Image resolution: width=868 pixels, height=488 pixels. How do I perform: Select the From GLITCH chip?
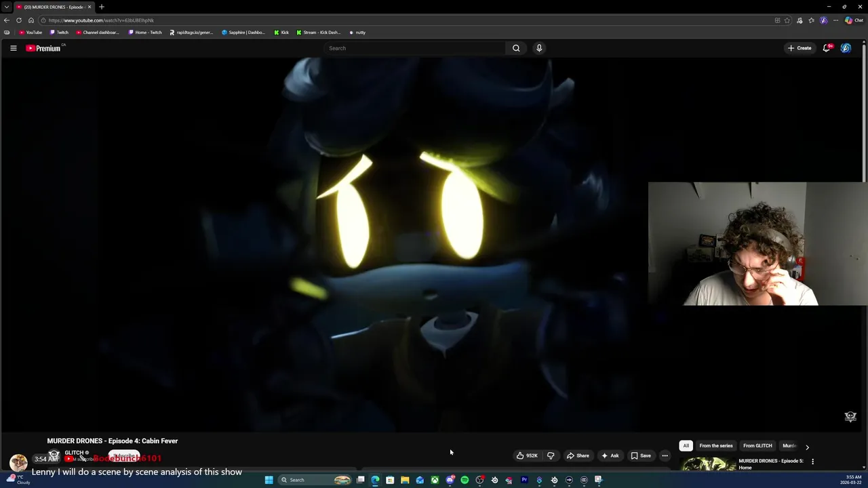click(757, 446)
